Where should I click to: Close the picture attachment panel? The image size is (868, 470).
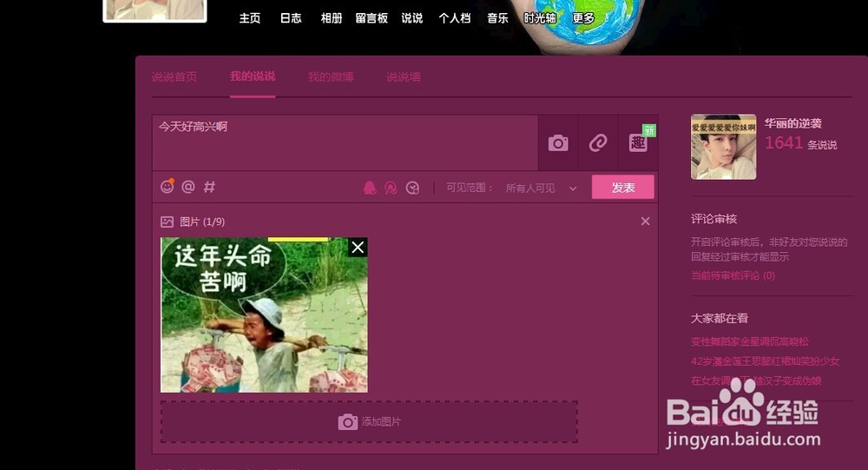646,222
